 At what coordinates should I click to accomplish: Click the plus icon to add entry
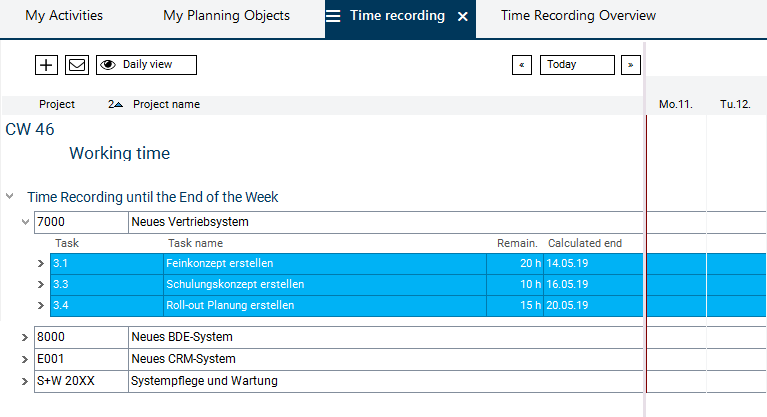tap(46, 65)
